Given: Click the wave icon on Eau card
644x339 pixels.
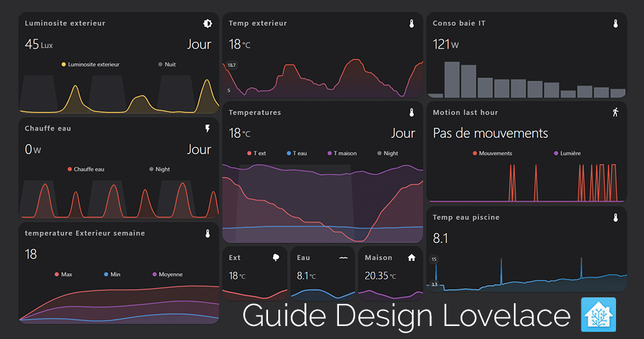Looking at the screenshot, I should click(x=343, y=258).
